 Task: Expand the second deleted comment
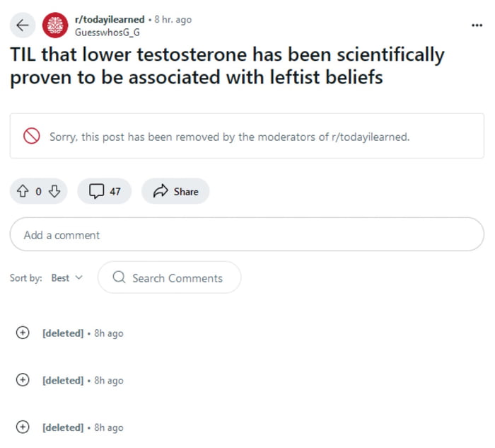coord(23,380)
